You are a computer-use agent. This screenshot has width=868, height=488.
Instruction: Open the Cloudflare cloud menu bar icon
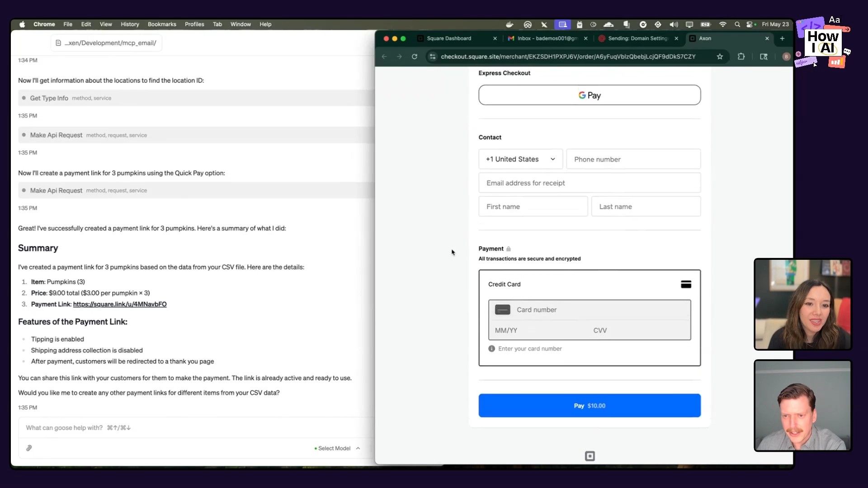point(609,24)
